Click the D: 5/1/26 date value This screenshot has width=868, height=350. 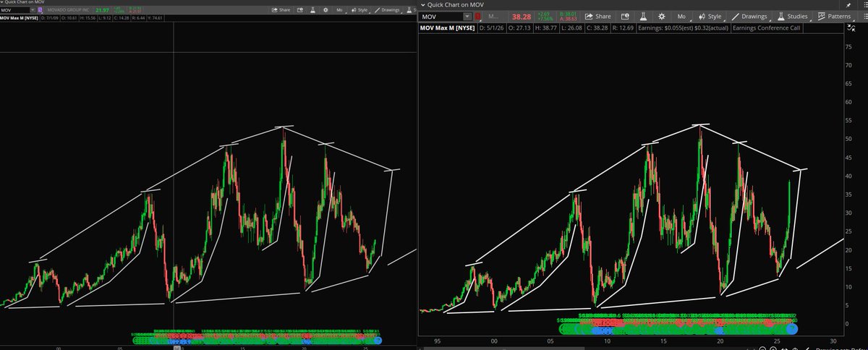coord(493,27)
